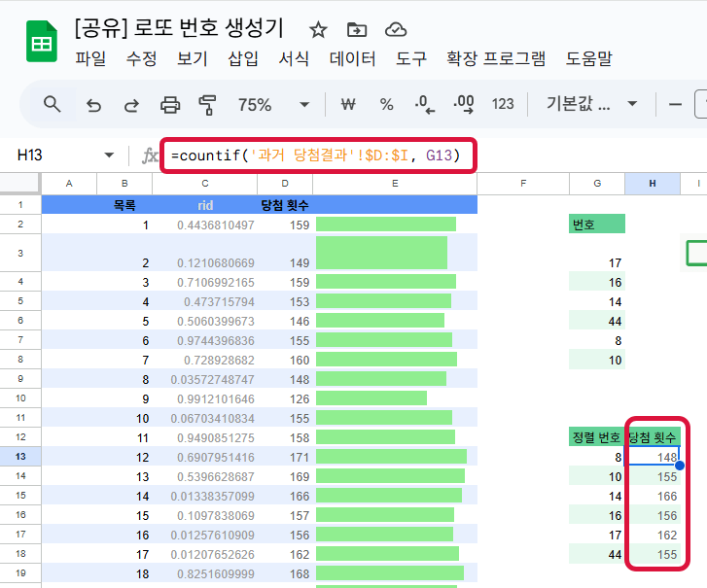Open the 파일 menu
This screenshot has height=588, width=707.
coord(90,59)
